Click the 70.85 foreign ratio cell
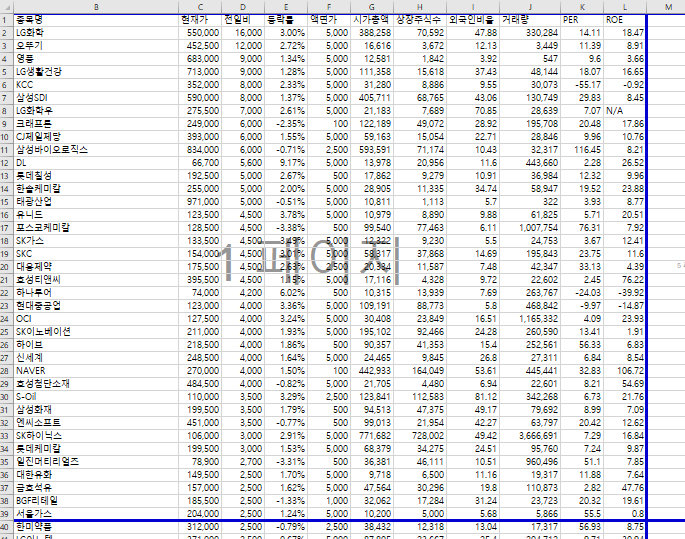This screenshot has width=685, height=539. pyautogui.click(x=473, y=111)
